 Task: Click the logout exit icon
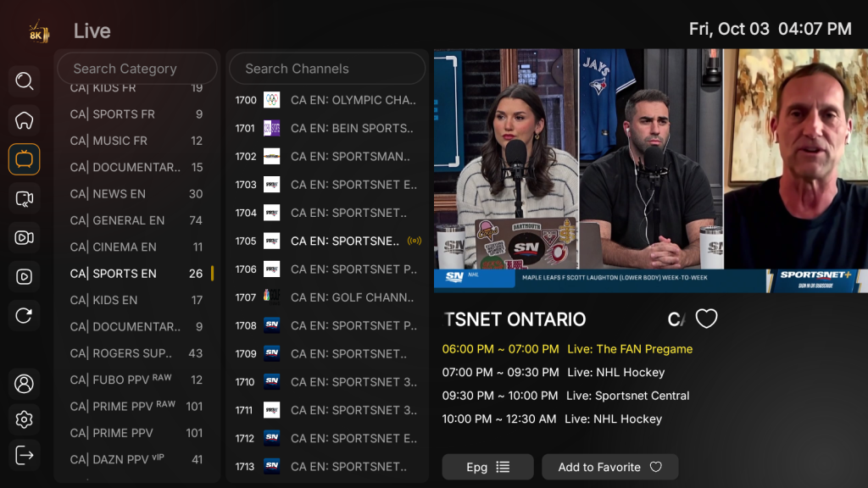pyautogui.click(x=25, y=456)
